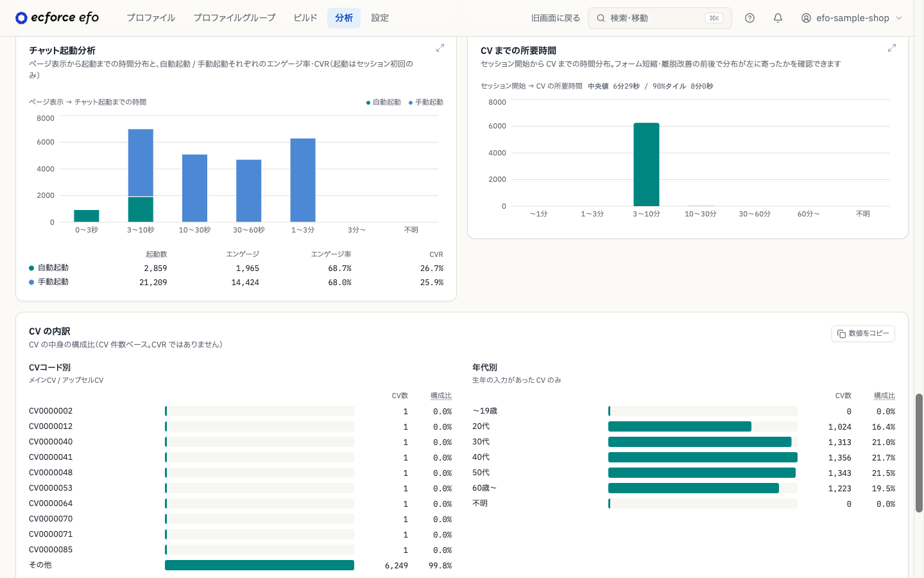924x578 pixels.
Task: Click the page vertical scrollbar thumb
Action: pos(919,453)
